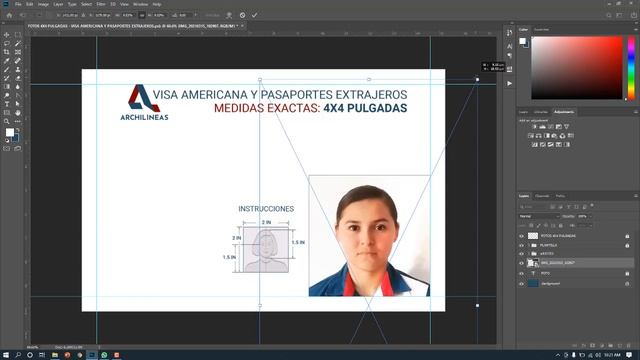Switch to the Swatches tab
The image size is (640, 360).
pos(541,29)
